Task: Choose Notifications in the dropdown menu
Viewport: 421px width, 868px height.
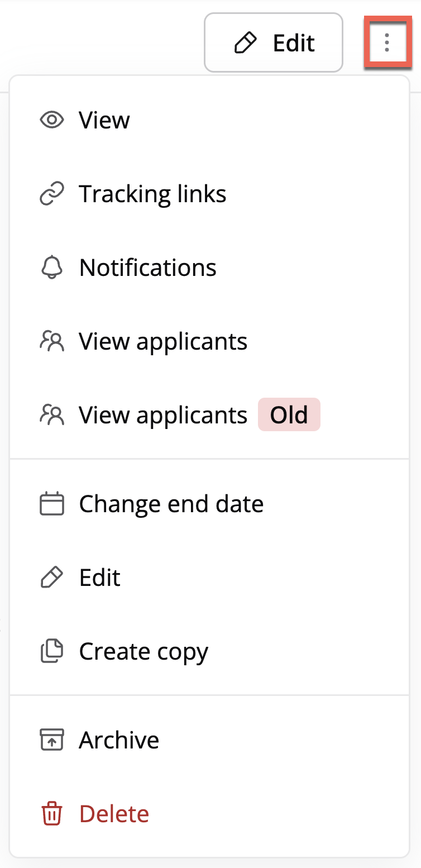Action: 148,268
